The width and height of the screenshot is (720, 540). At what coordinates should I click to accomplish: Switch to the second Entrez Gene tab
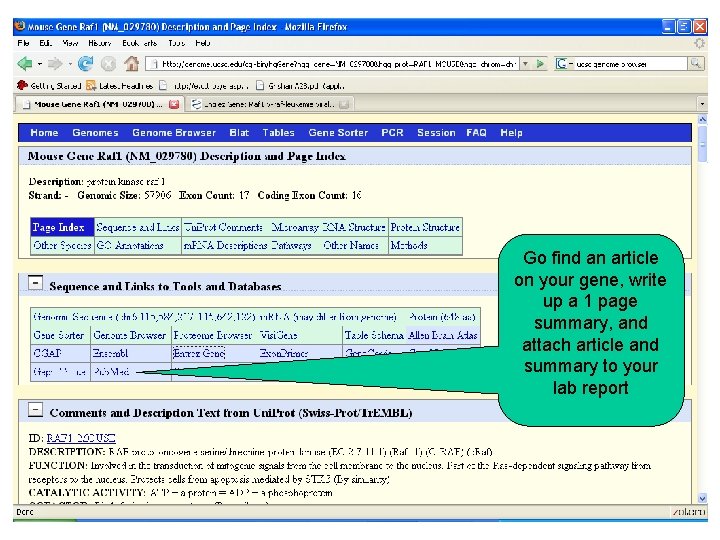[270, 104]
